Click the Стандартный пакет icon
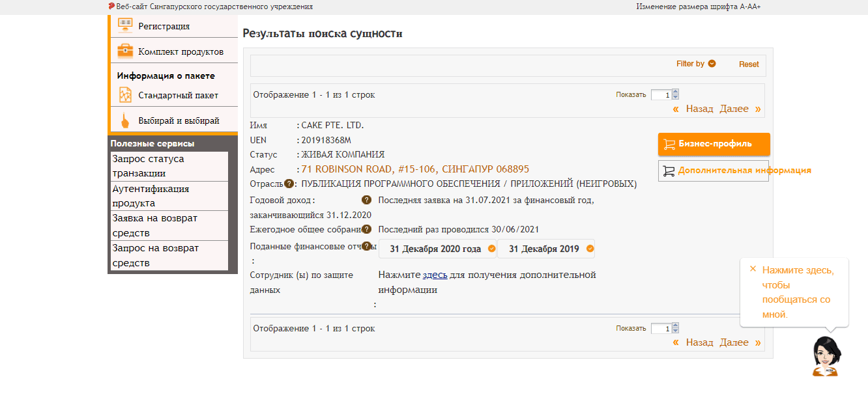868x401 pixels. [125, 95]
